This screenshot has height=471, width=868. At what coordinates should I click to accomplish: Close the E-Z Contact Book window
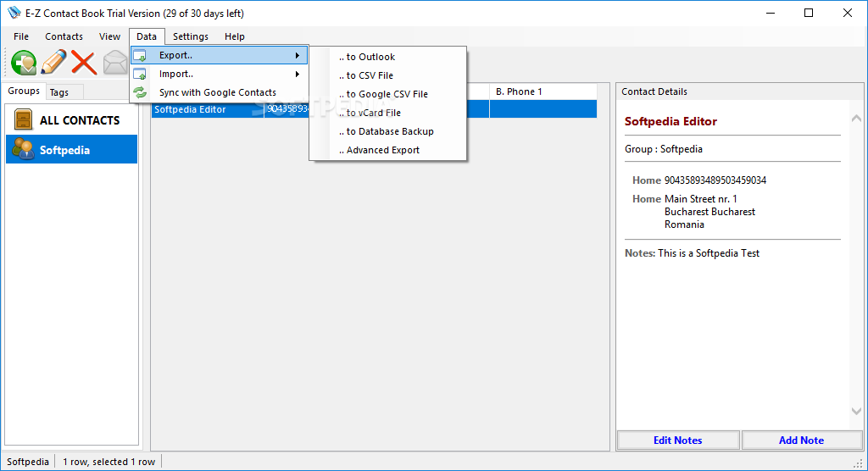tap(848, 14)
